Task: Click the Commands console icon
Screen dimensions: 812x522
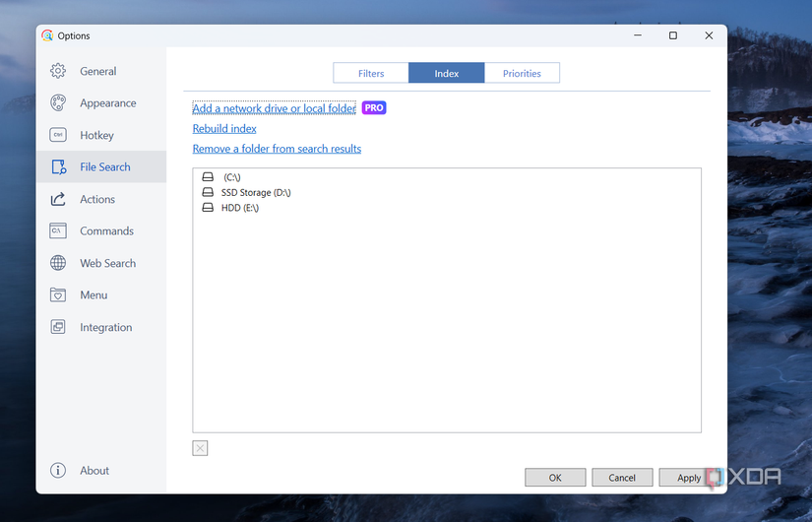Action: [x=58, y=231]
